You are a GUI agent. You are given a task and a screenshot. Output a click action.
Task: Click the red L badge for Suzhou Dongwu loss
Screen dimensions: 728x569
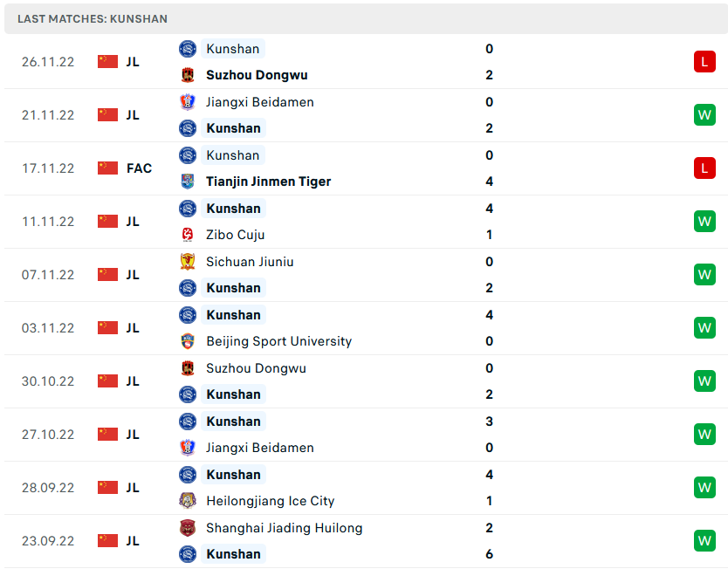pos(704,61)
